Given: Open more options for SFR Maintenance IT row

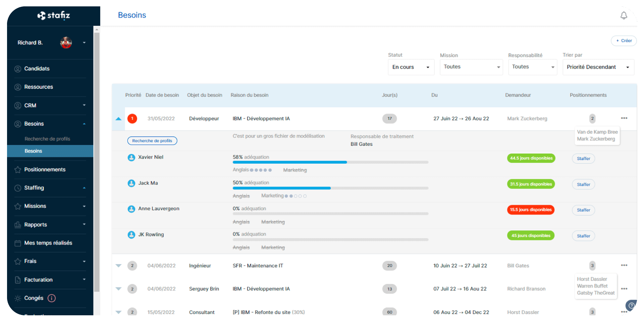Looking at the screenshot, I should (x=624, y=265).
